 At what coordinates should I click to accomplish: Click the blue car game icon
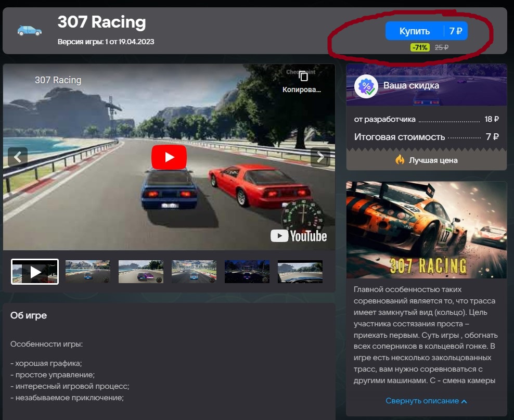tap(30, 31)
